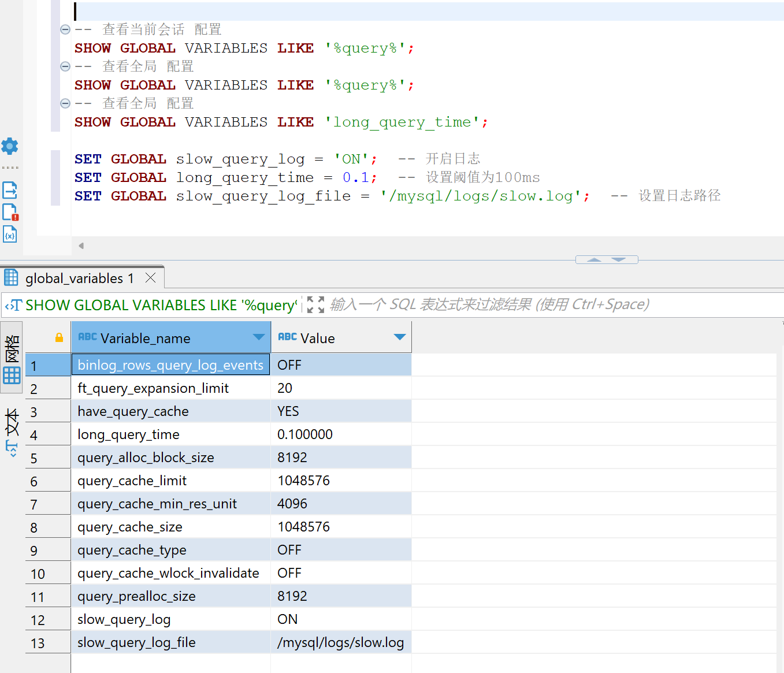Select the query_alloc_block_size cell

170,457
